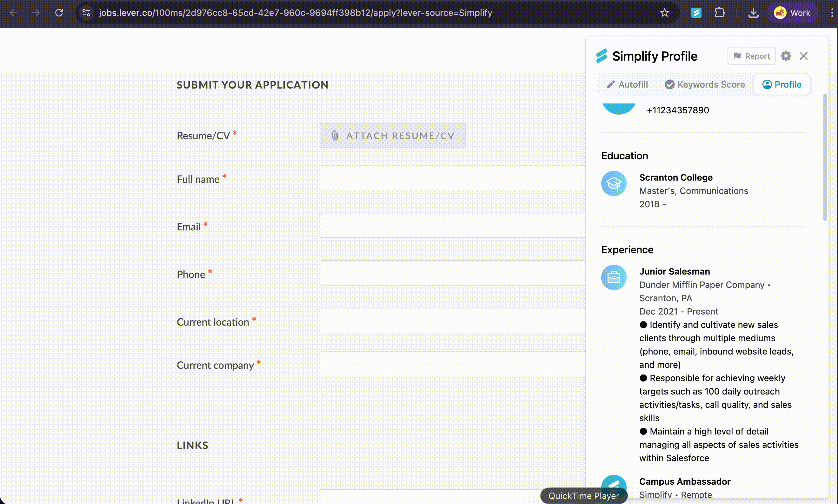Click the Master's, Communications degree text
The width and height of the screenshot is (838, 504).
(x=693, y=191)
